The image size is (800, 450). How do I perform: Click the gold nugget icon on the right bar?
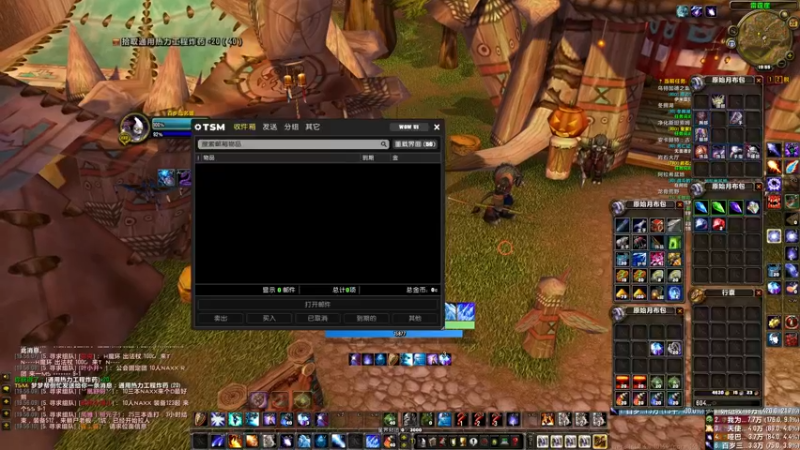pos(774,322)
